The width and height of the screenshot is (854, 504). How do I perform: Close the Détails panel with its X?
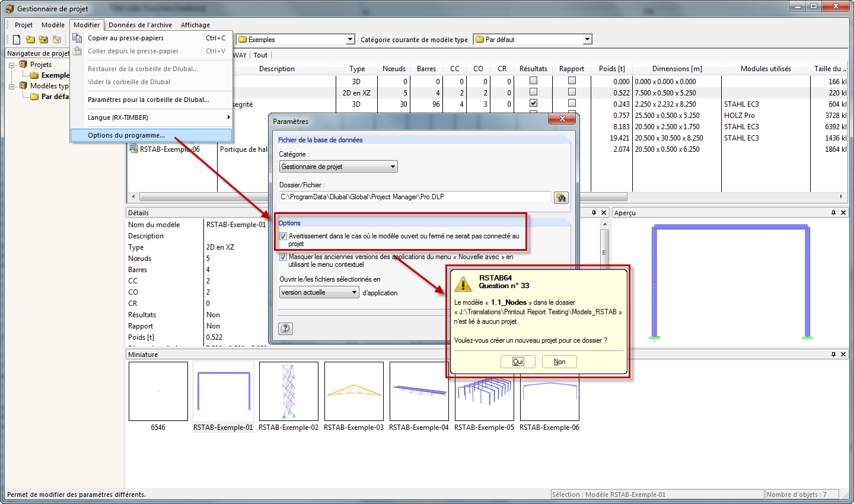tap(604, 212)
